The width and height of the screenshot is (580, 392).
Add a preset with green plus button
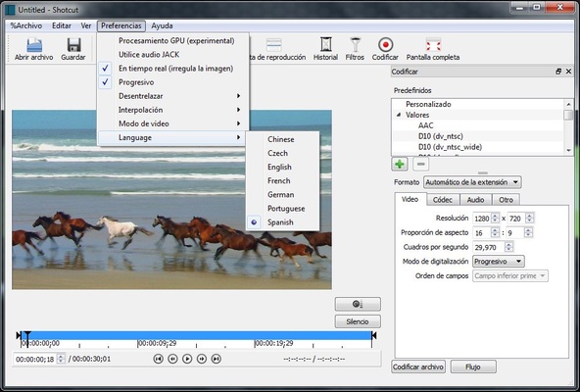tap(400, 164)
